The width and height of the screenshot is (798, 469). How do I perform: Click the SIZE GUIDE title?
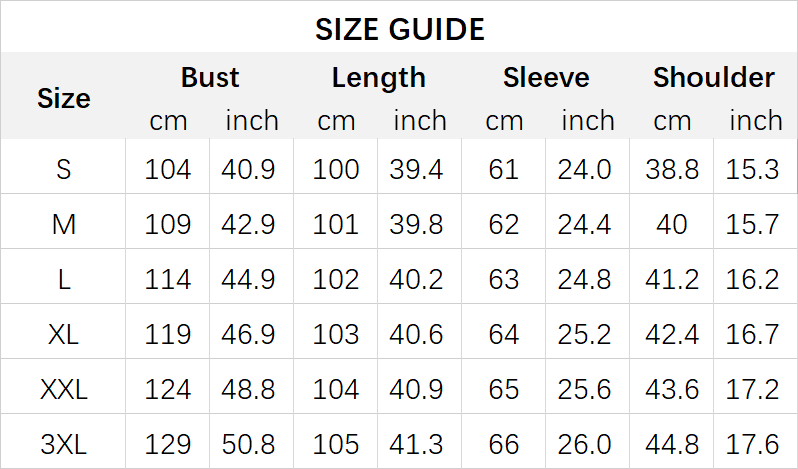399,29
